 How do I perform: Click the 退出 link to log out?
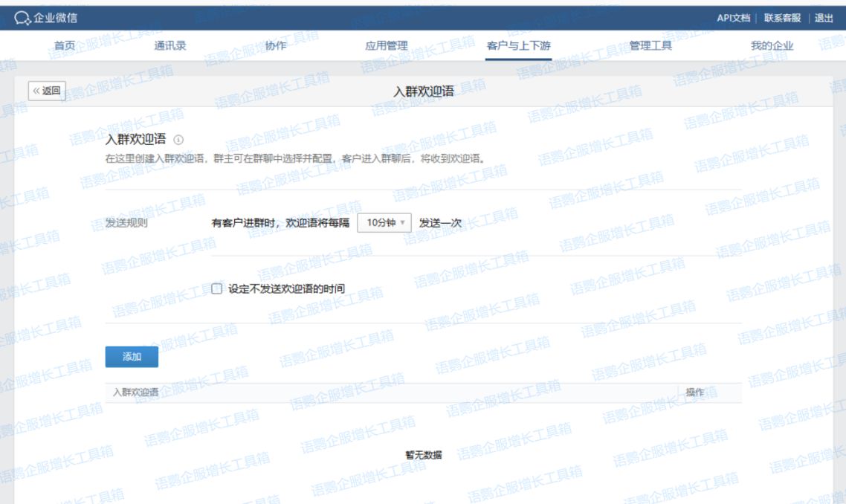[x=824, y=18]
